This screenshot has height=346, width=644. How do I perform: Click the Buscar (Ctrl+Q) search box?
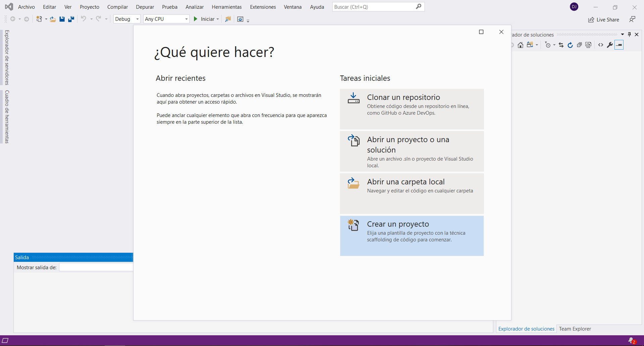point(374,7)
